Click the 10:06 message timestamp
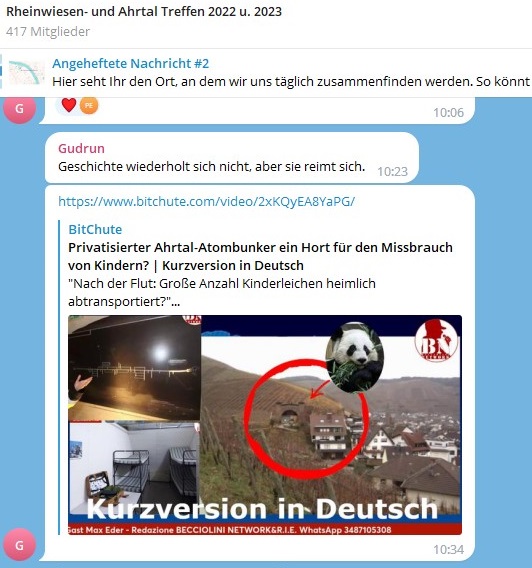Viewport: 532px width, 568px height. click(x=448, y=113)
